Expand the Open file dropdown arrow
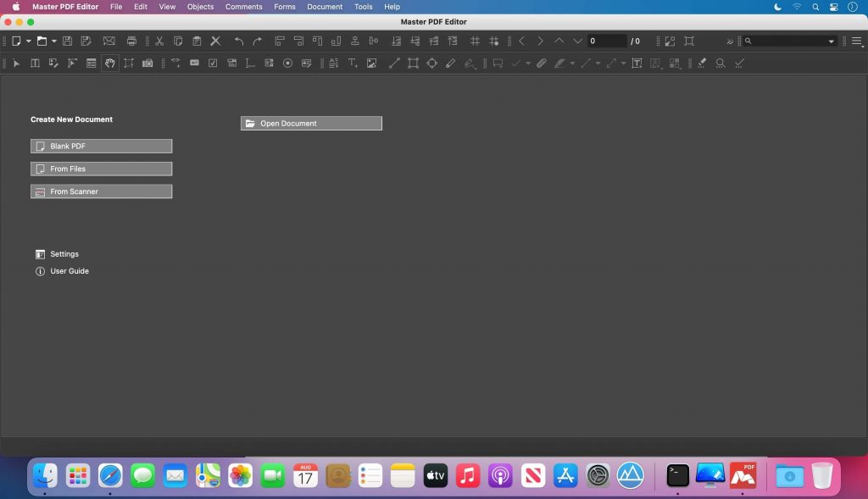The image size is (868, 499). [x=54, y=40]
